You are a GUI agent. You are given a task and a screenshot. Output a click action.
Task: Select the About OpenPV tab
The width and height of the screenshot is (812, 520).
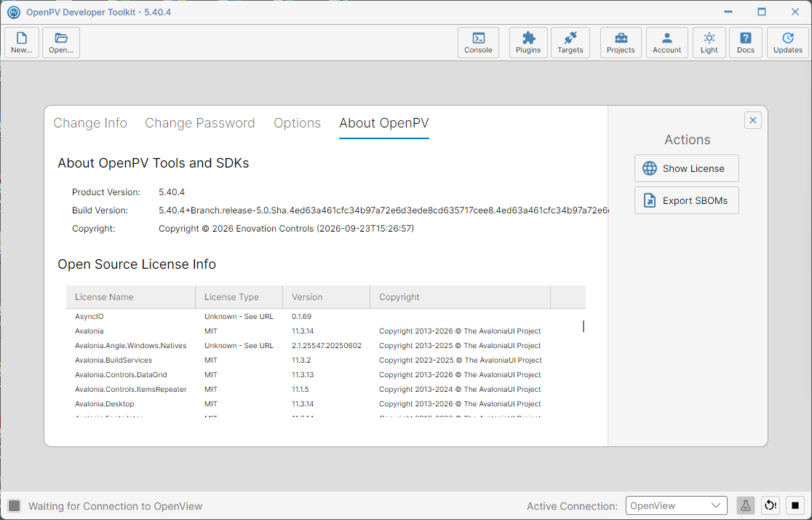tap(384, 123)
